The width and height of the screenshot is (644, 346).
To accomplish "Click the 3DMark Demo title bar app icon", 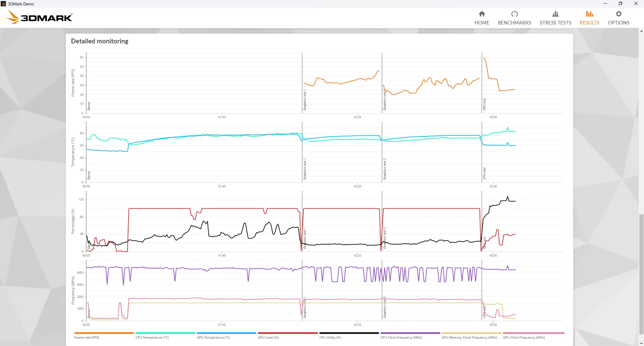I will pos(3,4).
